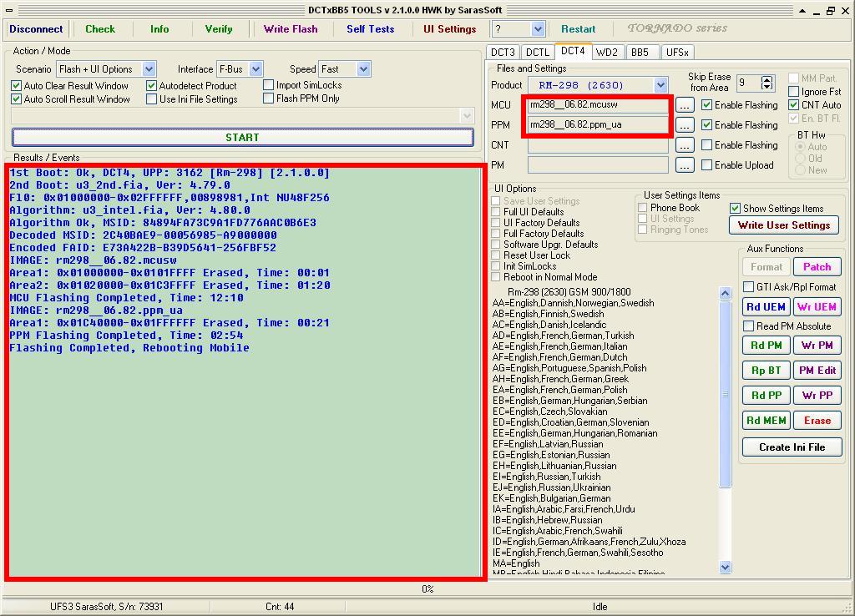This screenshot has width=855, height=616.
Task: Click the Restart button
Action: click(578, 29)
